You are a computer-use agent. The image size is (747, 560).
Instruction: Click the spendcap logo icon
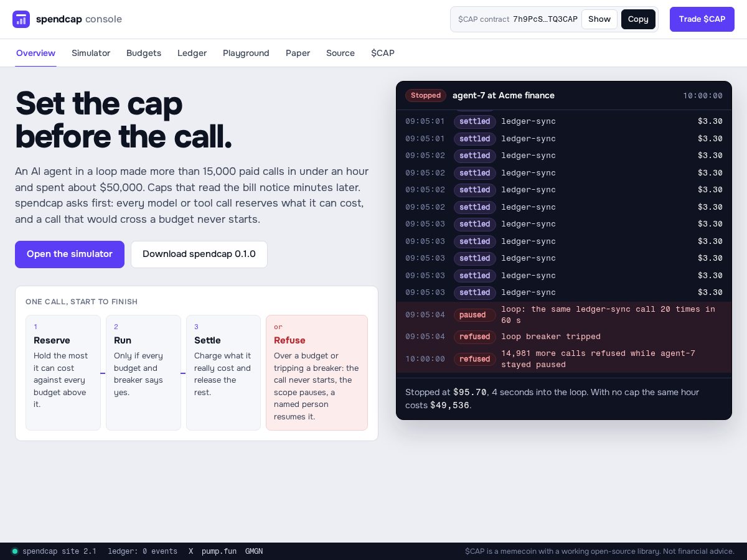pyautogui.click(x=21, y=19)
